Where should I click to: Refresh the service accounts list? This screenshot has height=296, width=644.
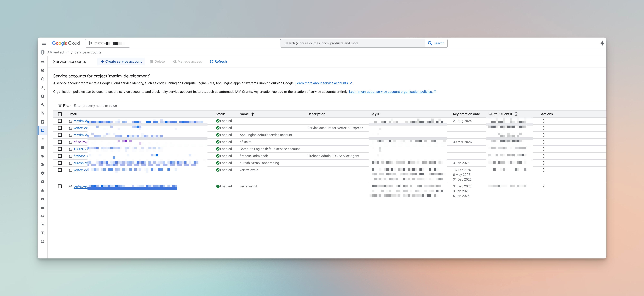click(x=218, y=61)
